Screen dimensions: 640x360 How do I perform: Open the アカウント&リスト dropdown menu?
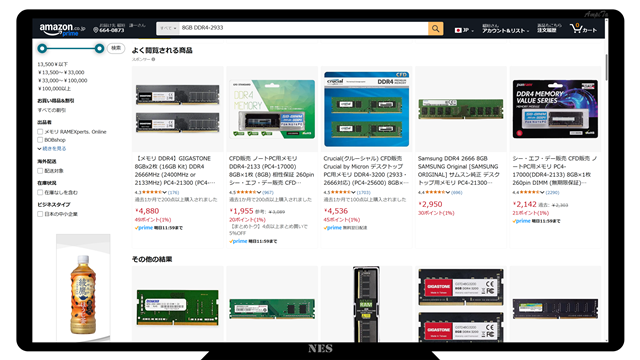pyautogui.click(x=505, y=29)
